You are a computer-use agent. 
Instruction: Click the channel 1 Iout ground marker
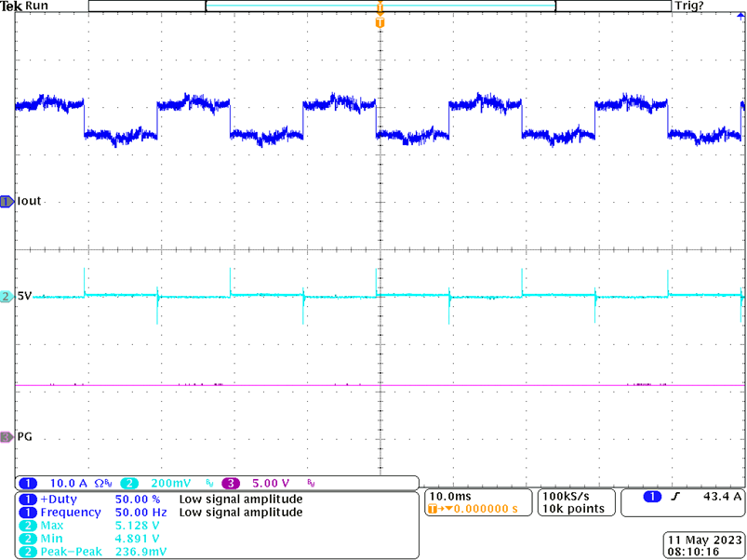(7, 201)
